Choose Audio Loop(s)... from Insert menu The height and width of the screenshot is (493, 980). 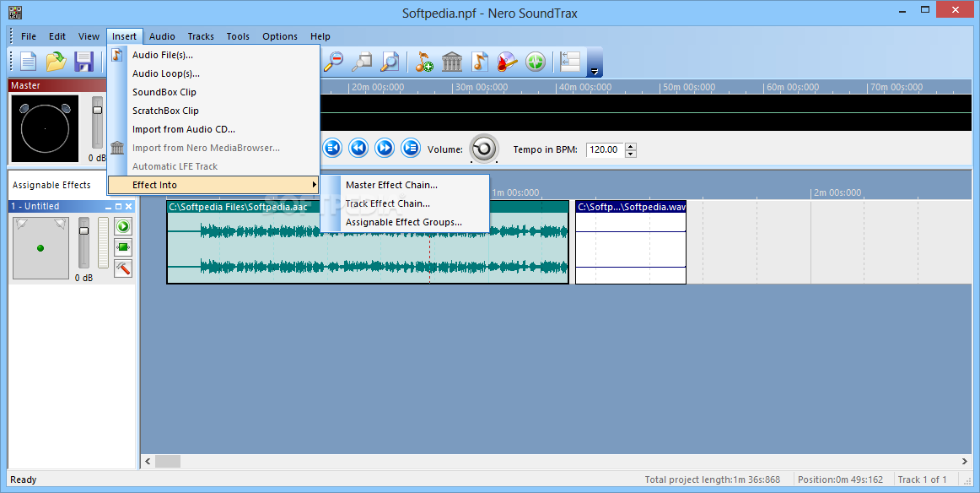click(213, 73)
